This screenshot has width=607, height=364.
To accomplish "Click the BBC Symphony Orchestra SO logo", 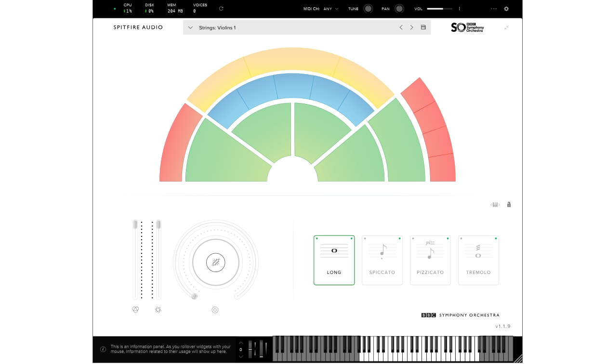I will click(467, 27).
